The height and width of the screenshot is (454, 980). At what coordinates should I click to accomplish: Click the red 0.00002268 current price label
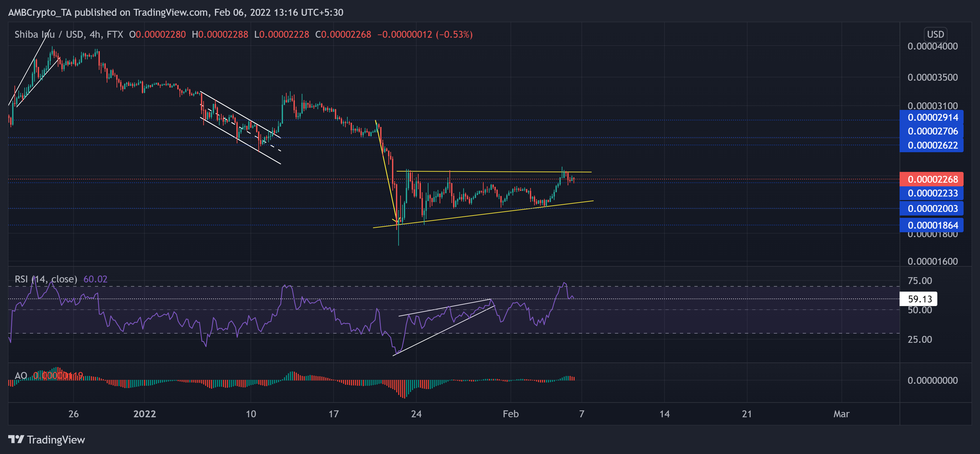(931, 179)
